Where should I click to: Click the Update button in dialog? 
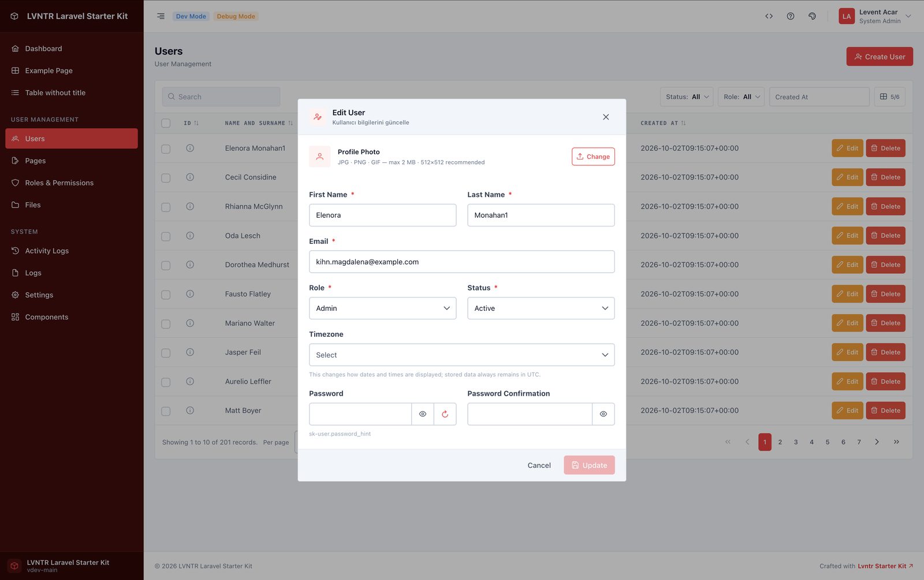point(589,466)
